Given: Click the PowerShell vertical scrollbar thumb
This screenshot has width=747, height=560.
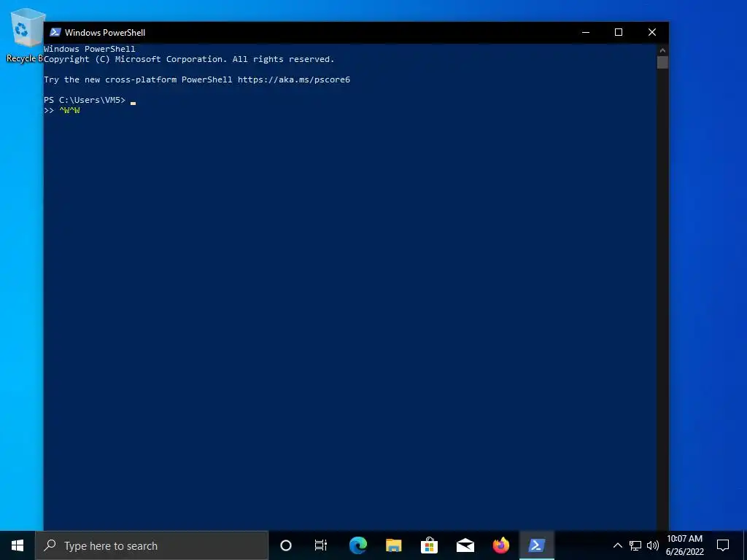Looking at the screenshot, I should [x=662, y=63].
